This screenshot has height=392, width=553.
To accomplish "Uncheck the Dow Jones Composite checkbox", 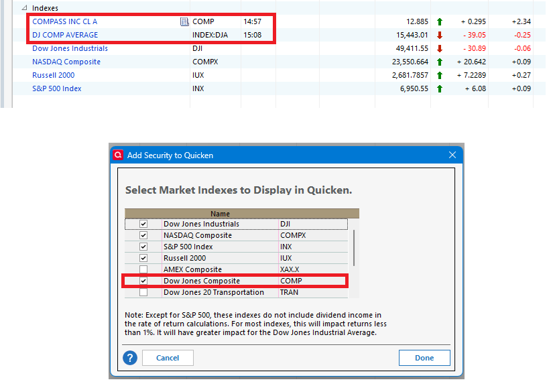I will click(x=143, y=281).
